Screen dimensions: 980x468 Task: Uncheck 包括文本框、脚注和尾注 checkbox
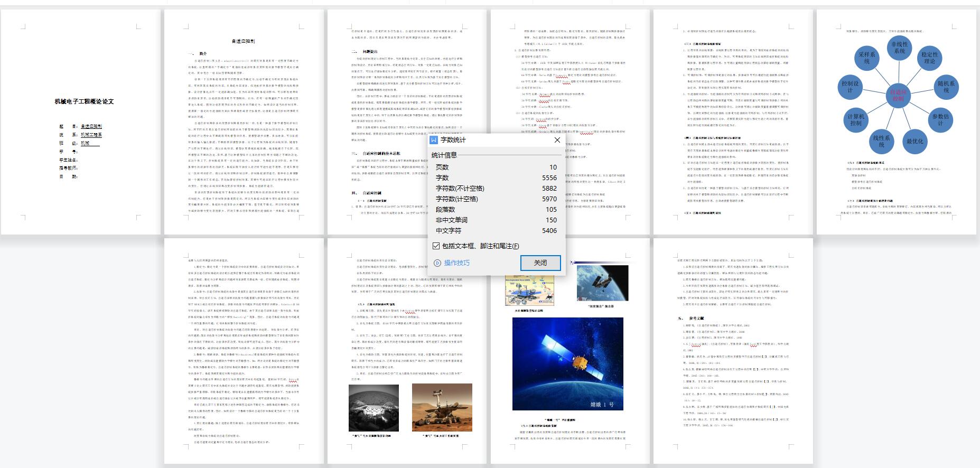tap(436, 246)
